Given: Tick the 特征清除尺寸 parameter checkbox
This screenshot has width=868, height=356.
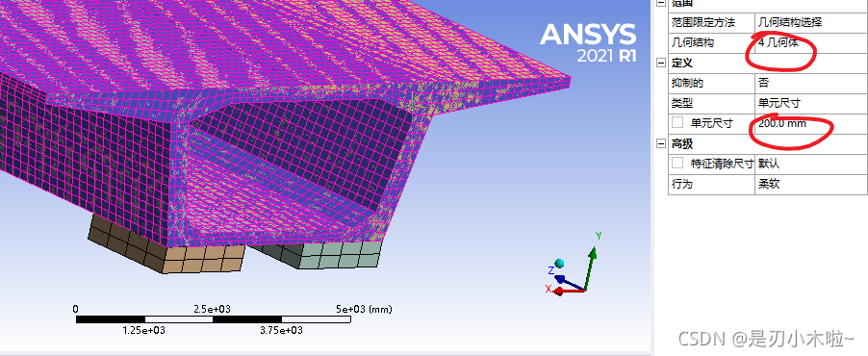Looking at the screenshot, I should 677,164.
